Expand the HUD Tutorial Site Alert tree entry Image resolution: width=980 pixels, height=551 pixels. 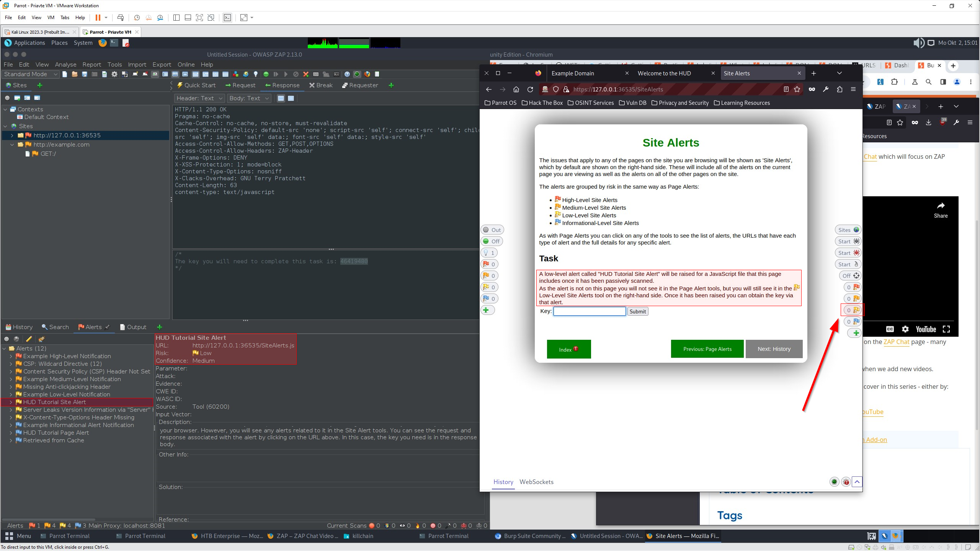click(x=11, y=402)
